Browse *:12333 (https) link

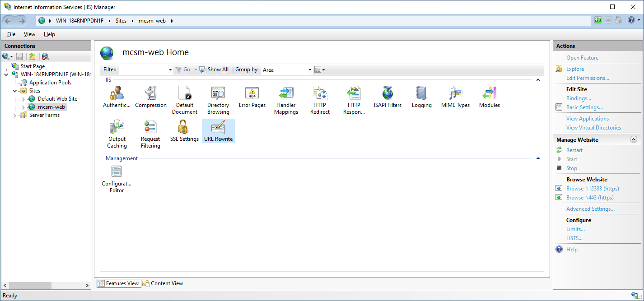click(593, 189)
